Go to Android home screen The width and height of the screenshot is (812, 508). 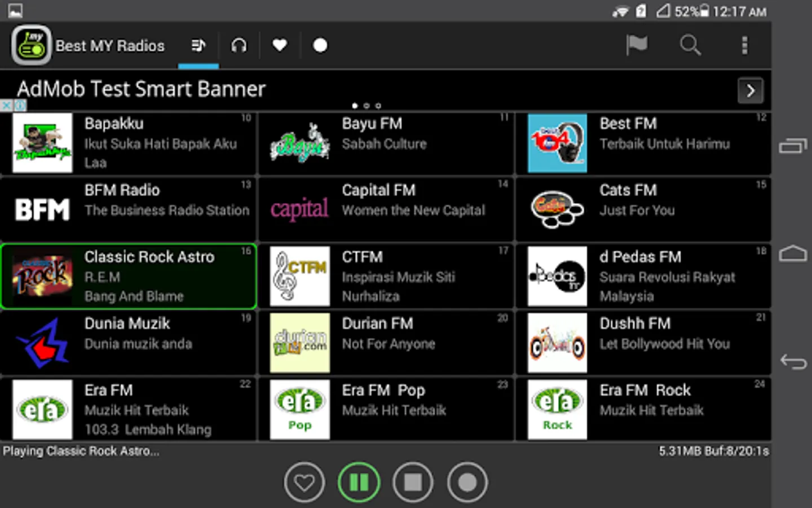pyautogui.click(x=793, y=253)
